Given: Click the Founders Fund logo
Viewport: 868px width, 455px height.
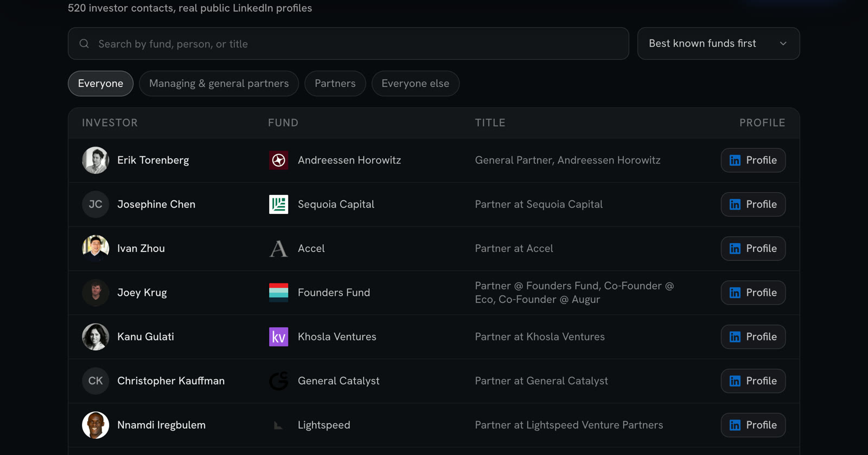Looking at the screenshot, I should [x=278, y=292].
